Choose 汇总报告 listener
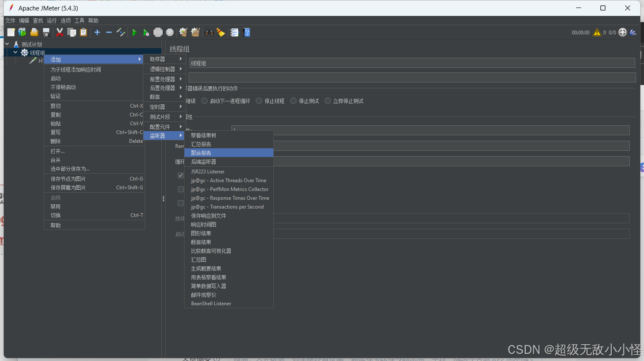644x361 pixels. pyautogui.click(x=229, y=144)
